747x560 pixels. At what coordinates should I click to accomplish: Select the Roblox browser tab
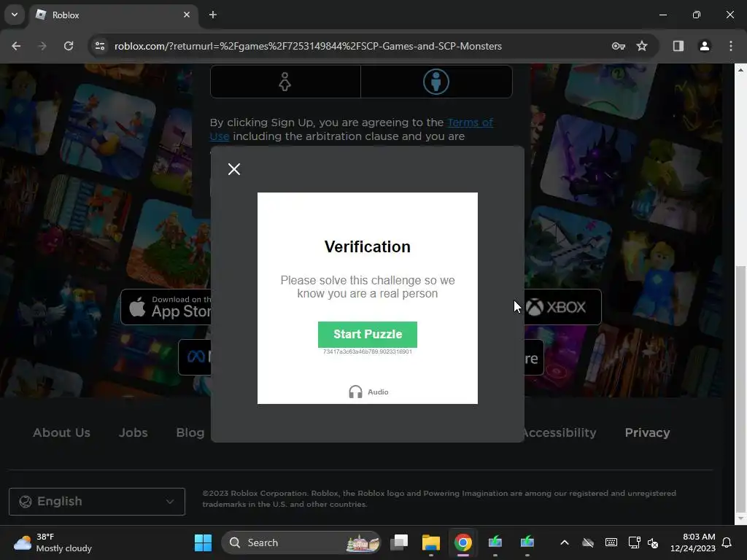pos(115,15)
